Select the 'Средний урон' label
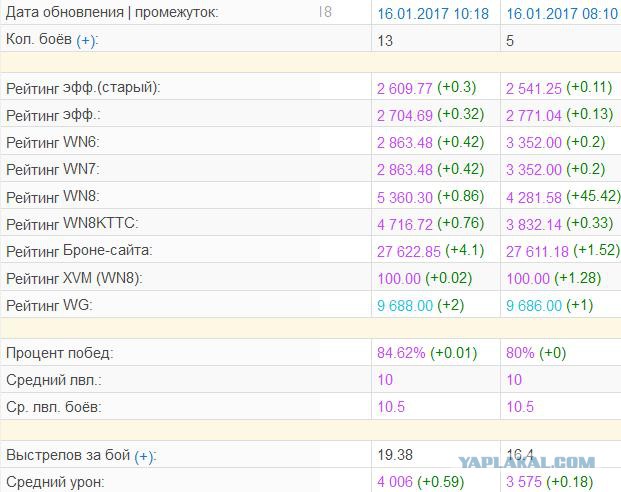 [x=55, y=482]
